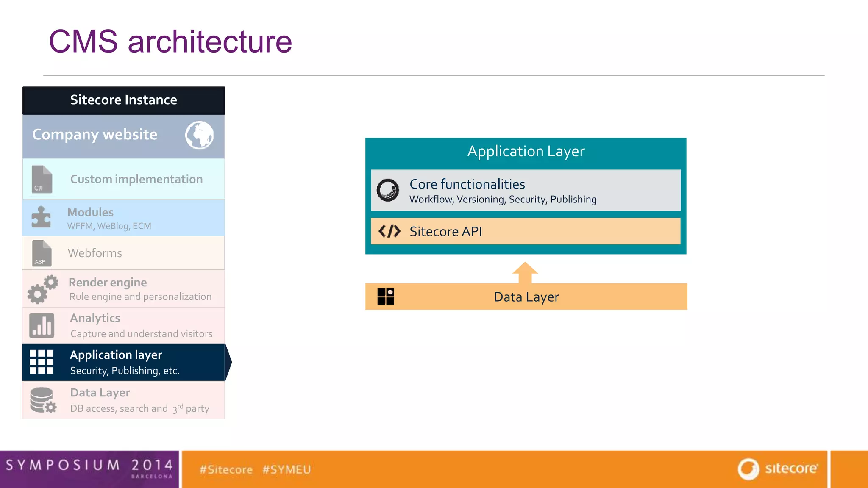This screenshot has height=488, width=868.
Task: Click the code brackets icon for Sitecore API
Action: 389,231
